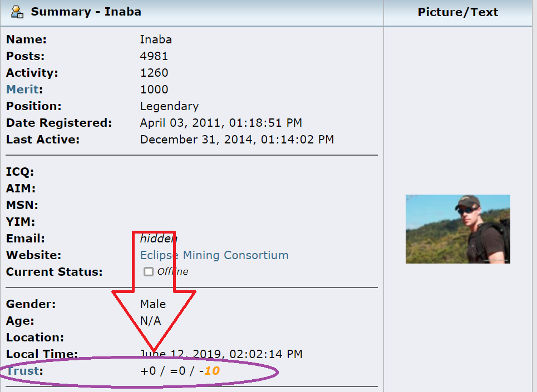
Task: Click the Summary - Inaba header title
Action: pos(86,12)
